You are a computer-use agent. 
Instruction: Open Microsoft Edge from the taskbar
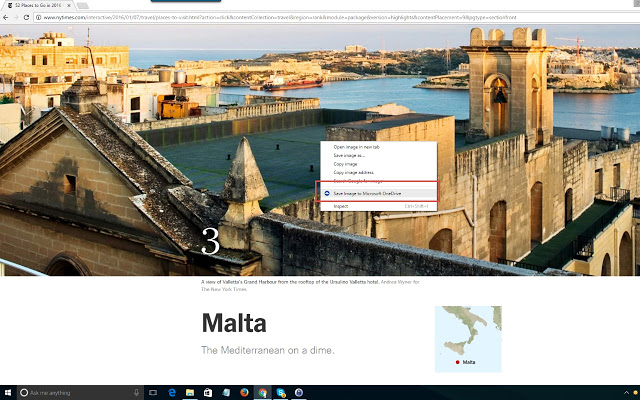[x=172, y=393]
